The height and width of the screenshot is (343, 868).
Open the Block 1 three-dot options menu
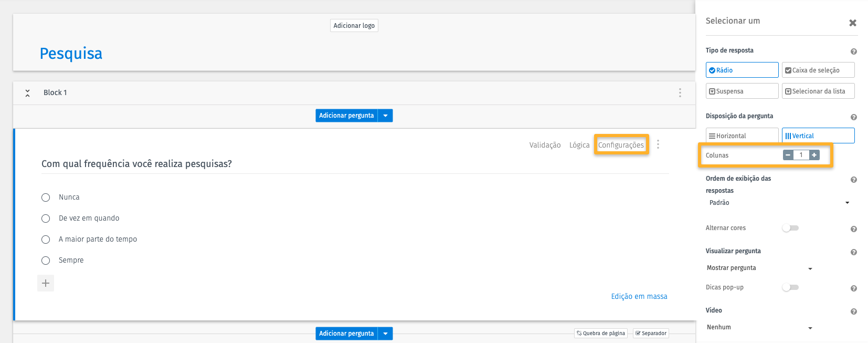[680, 92]
